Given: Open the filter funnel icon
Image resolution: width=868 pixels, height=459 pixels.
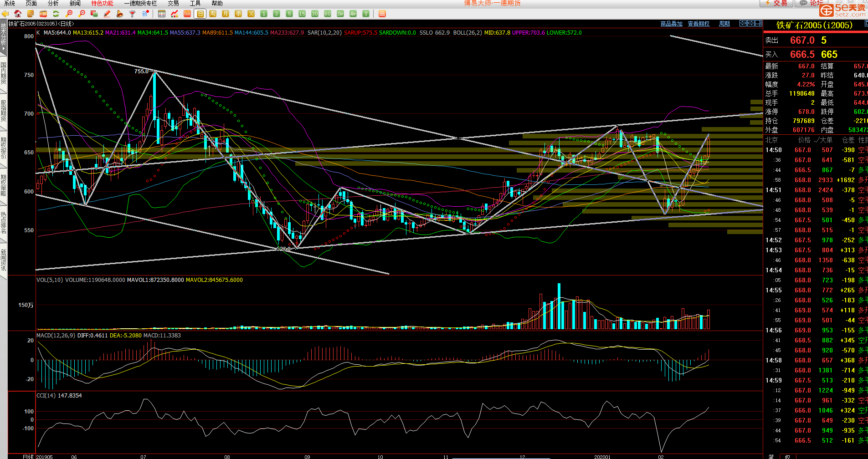Looking at the screenshot, I should (x=132, y=14).
